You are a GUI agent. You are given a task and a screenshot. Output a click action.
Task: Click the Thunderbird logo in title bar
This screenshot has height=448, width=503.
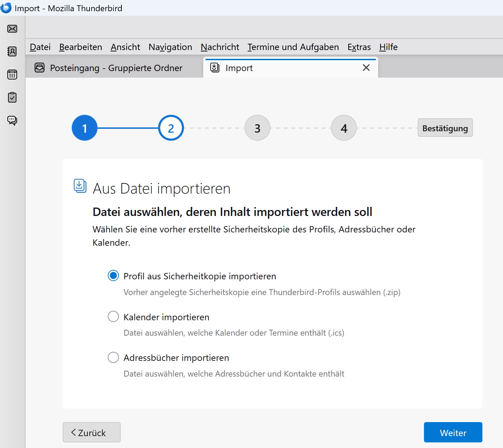(6, 8)
